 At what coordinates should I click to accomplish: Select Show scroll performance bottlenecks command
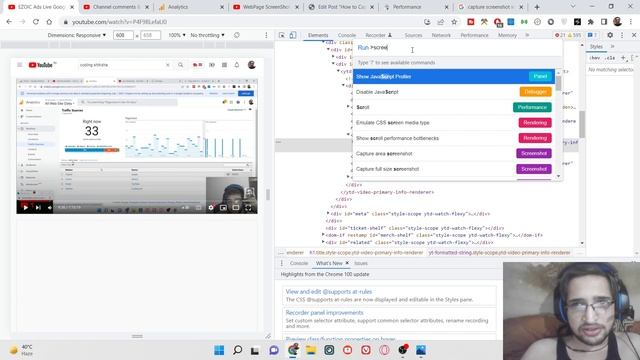(x=454, y=138)
